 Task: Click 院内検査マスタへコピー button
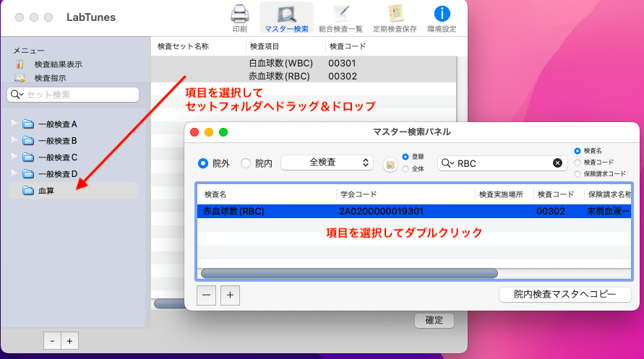[564, 295]
